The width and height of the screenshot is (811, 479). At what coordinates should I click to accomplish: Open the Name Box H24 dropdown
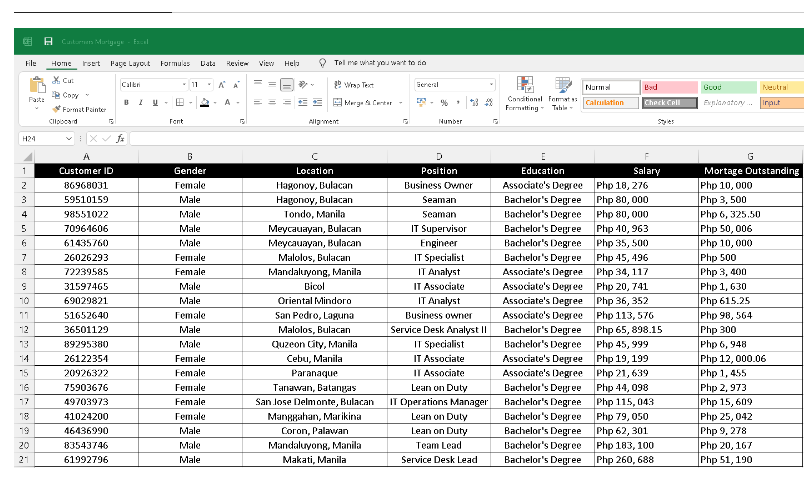(68, 139)
